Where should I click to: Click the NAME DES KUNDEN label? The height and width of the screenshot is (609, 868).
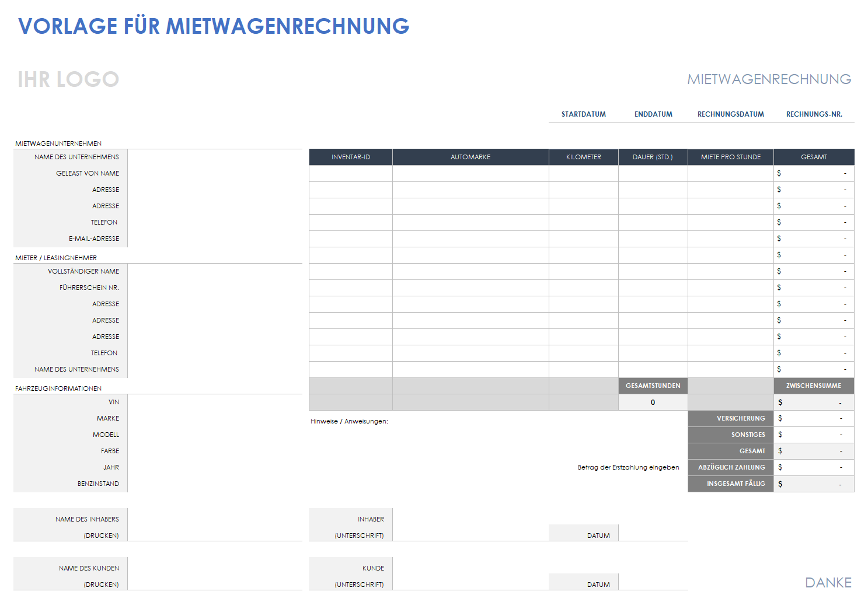pyautogui.click(x=89, y=568)
